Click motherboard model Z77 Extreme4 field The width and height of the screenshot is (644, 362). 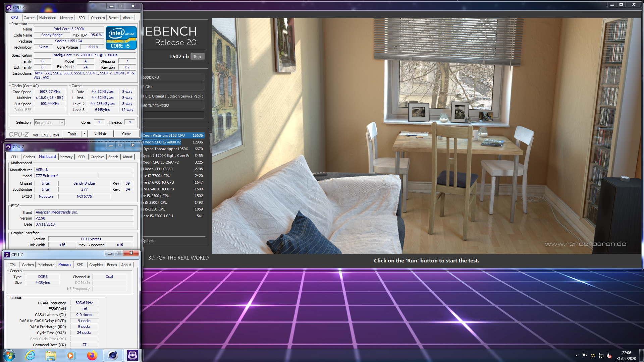(x=66, y=176)
